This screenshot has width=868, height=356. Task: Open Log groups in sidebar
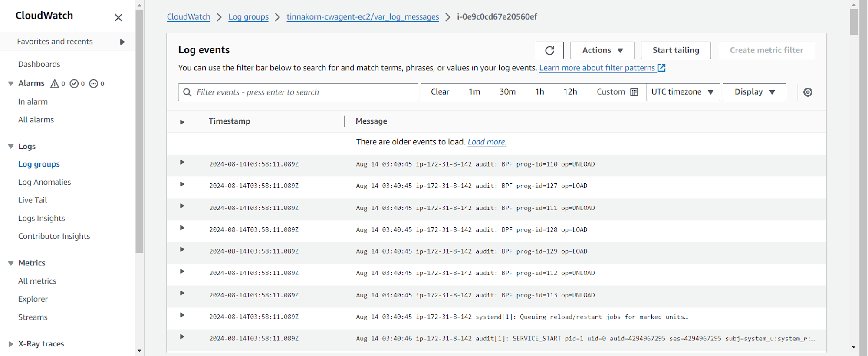tap(39, 164)
